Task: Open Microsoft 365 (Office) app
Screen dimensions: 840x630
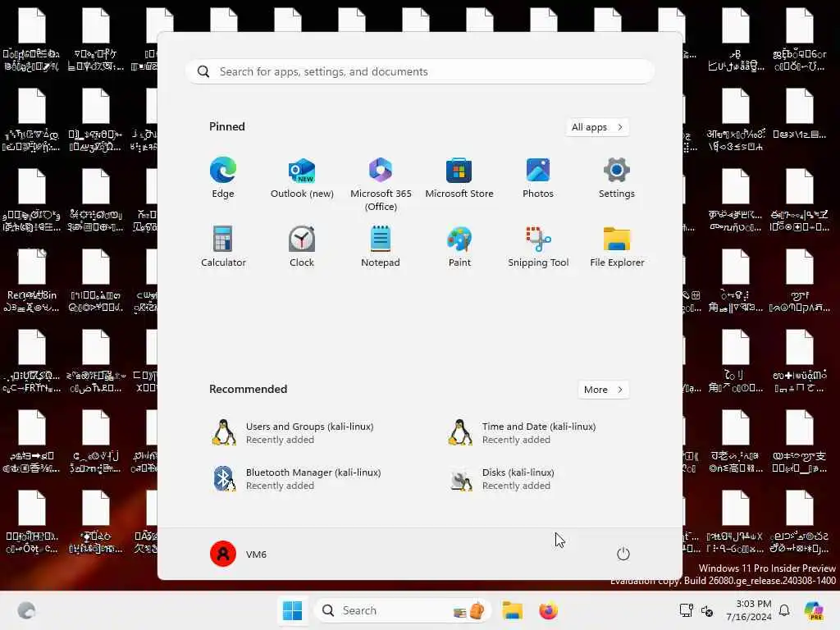Action: pos(381,185)
